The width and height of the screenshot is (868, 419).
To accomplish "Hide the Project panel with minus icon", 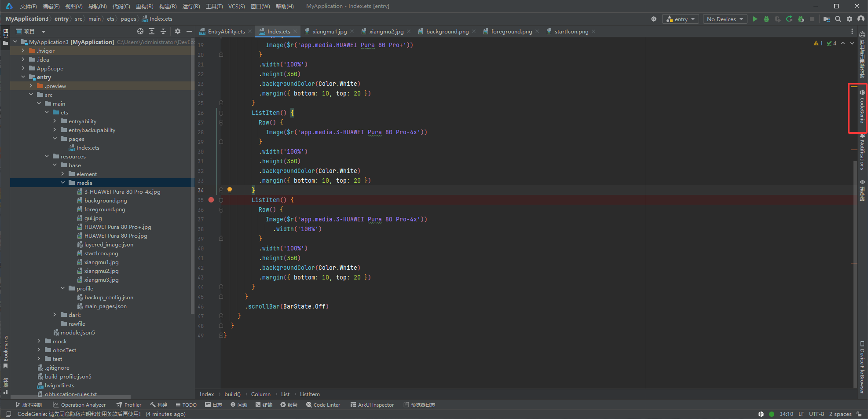I will (x=189, y=31).
